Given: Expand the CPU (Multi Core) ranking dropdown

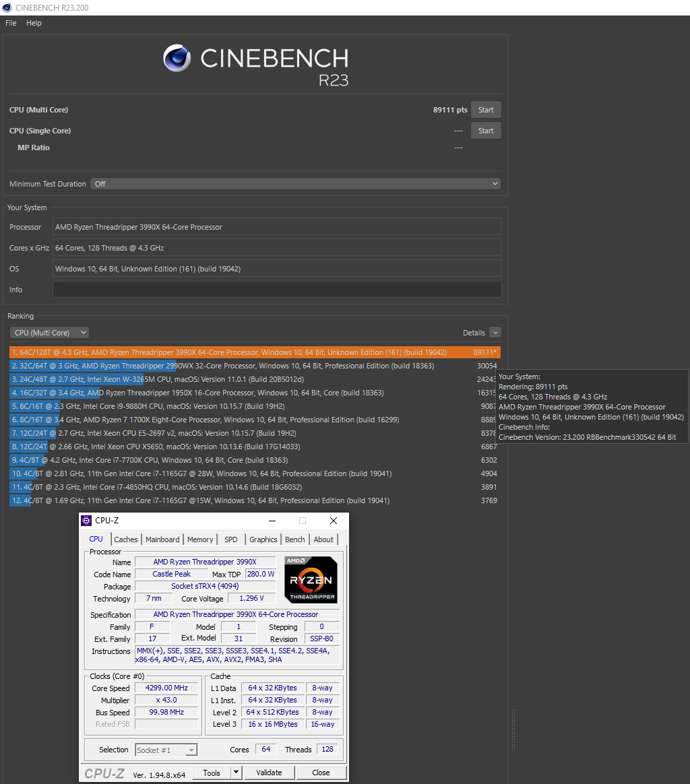Looking at the screenshot, I should click(x=49, y=333).
